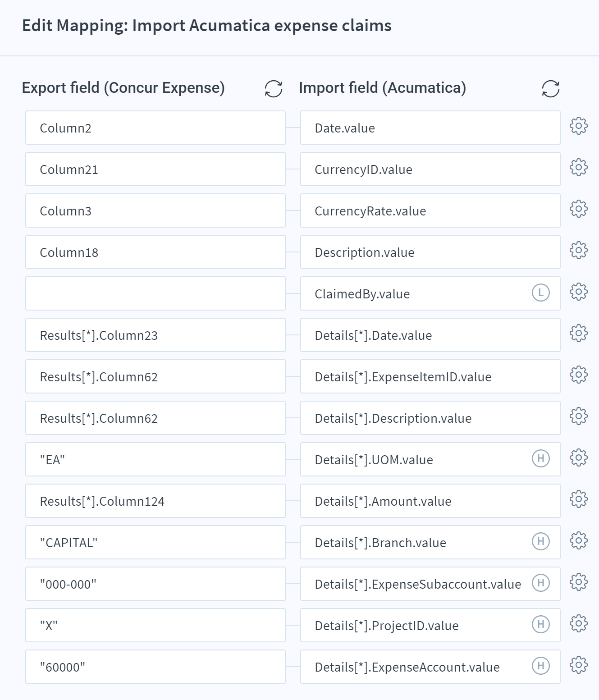Open settings gear for Details[*].UOM.value row
This screenshot has height=700, width=599.
tap(579, 458)
